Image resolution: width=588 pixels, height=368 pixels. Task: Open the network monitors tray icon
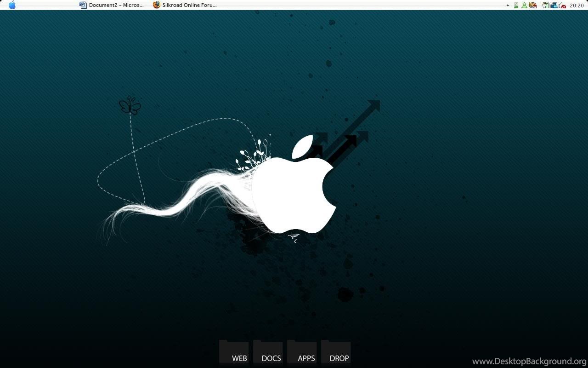(554, 6)
